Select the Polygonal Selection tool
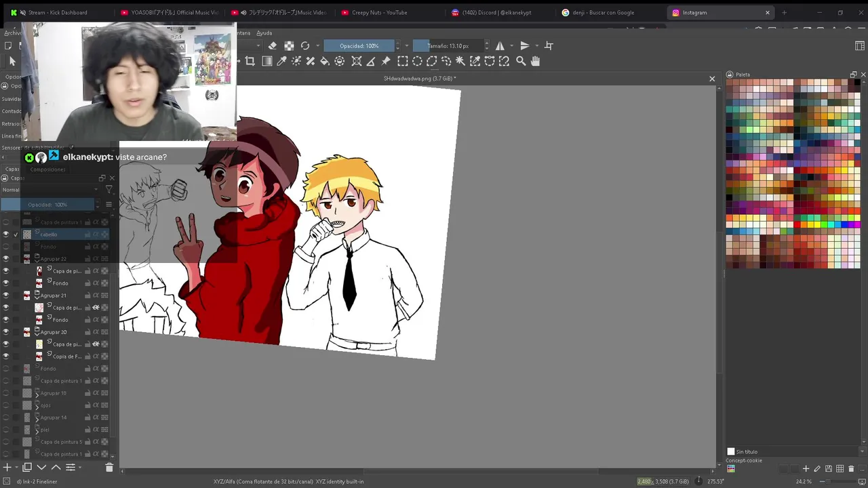This screenshot has width=868, height=488. (431, 61)
